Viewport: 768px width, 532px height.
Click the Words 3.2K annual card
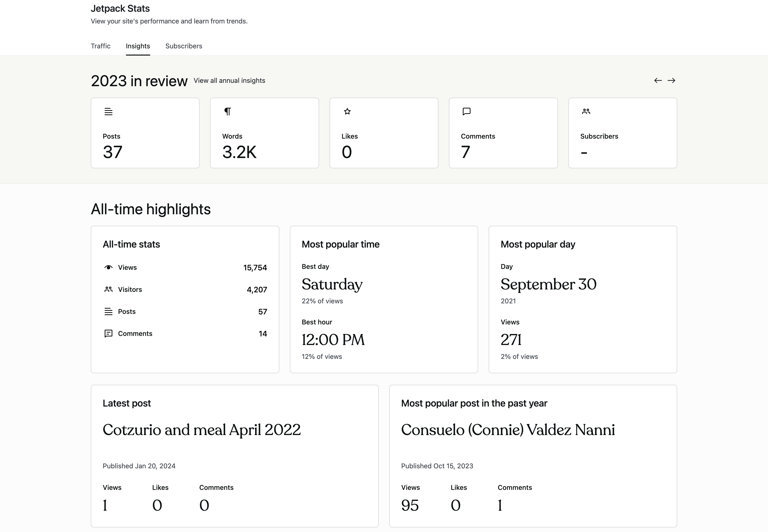[x=264, y=133]
